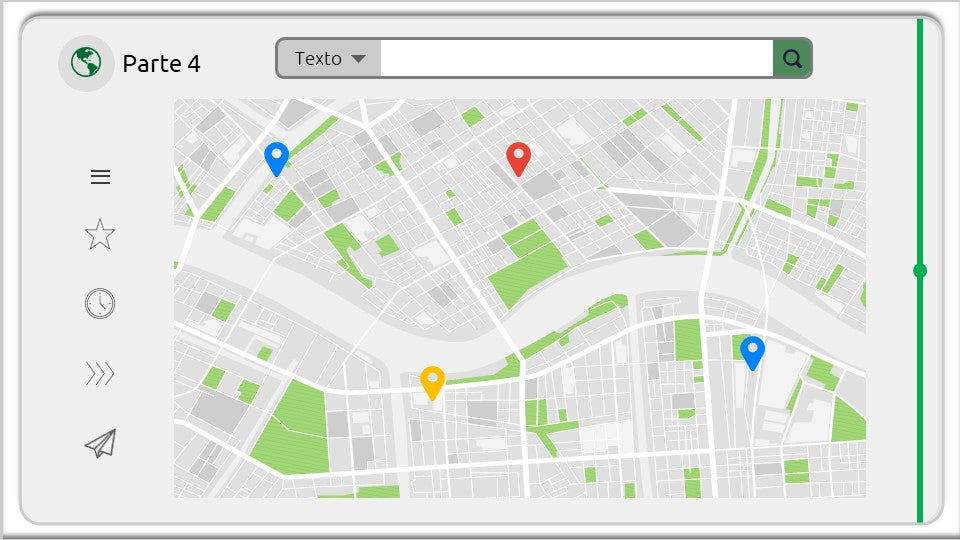Screen dimensions: 960x540
Task: Click the triple chevron forward icon
Action: click(x=100, y=373)
